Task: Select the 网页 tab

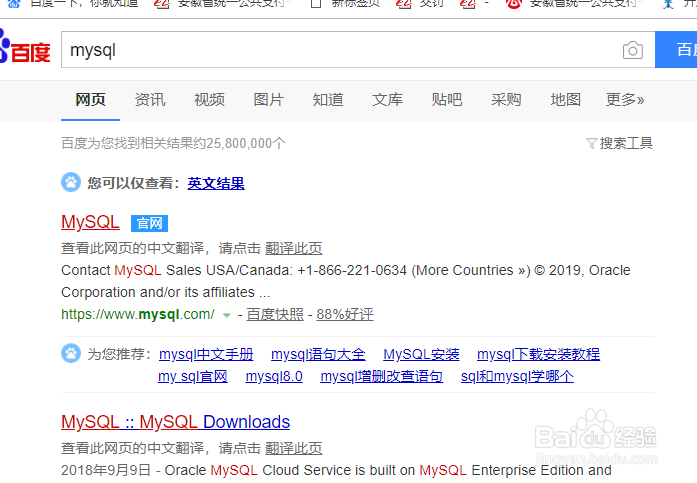Action: pos(90,100)
